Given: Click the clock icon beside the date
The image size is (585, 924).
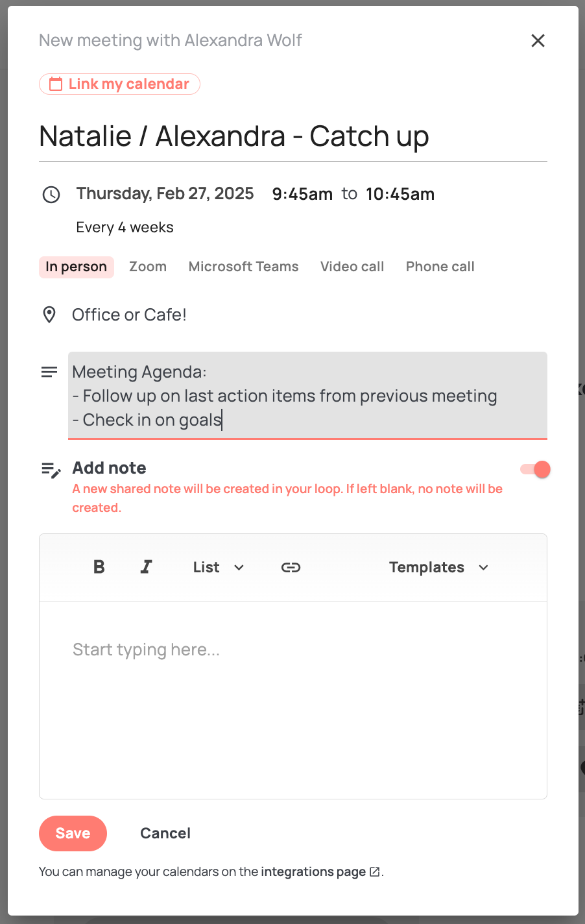Looking at the screenshot, I should (x=51, y=195).
